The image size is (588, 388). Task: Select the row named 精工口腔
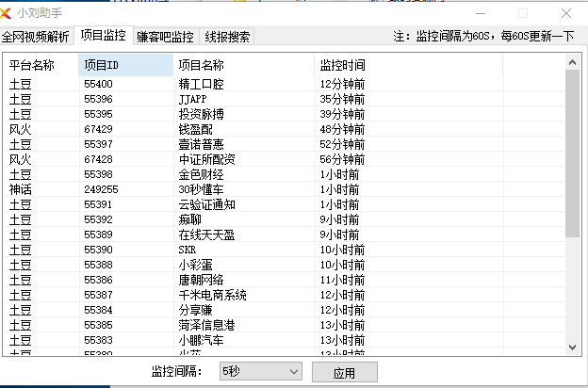[x=284, y=84]
